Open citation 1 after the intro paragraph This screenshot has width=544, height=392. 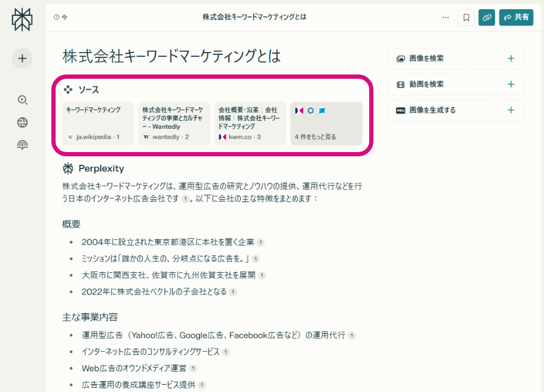185,199
